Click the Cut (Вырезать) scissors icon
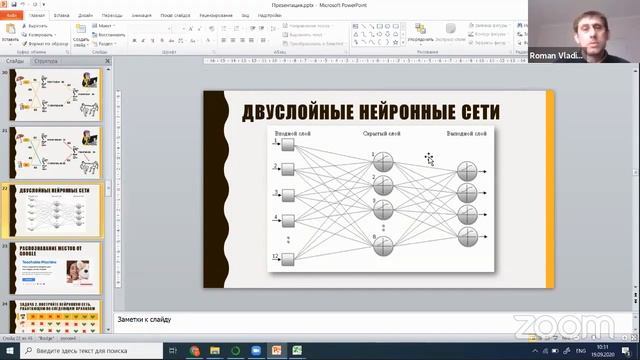This screenshot has height=360, width=640. (24, 26)
